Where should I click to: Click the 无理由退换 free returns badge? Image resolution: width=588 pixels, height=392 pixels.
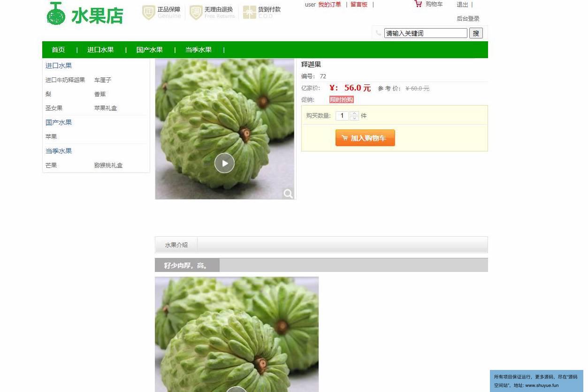coord(211,13)
